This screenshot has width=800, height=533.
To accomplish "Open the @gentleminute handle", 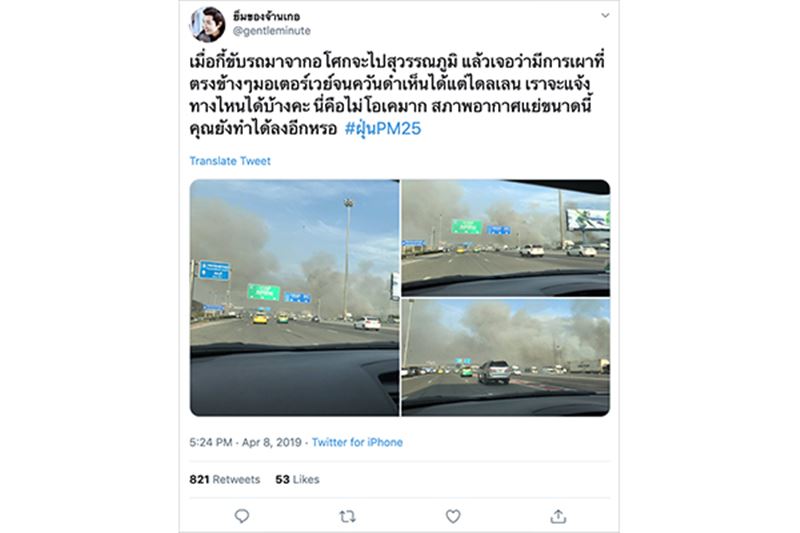I will [x=271, y=31].
